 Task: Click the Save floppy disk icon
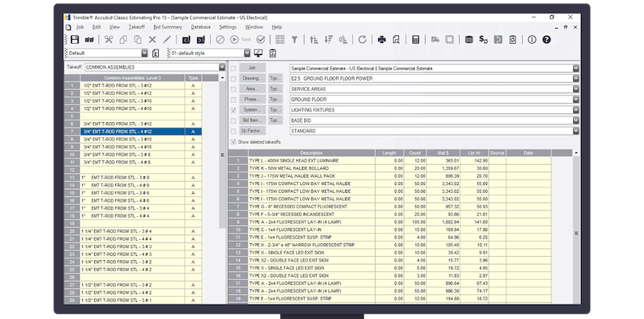74,39
